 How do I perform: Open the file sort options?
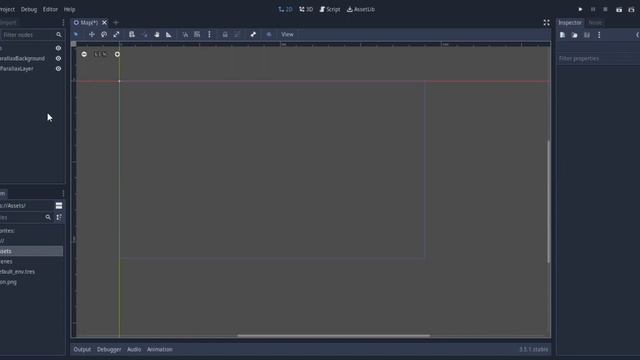(59, 218)
